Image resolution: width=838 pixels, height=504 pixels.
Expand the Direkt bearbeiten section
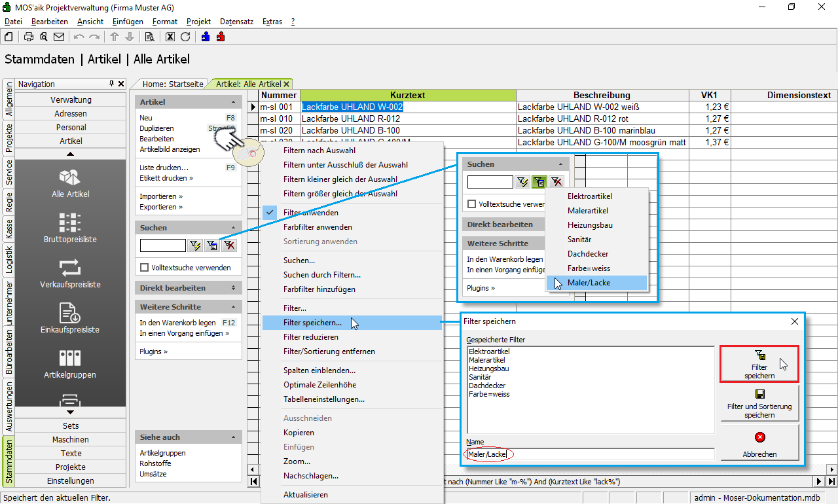234,288
